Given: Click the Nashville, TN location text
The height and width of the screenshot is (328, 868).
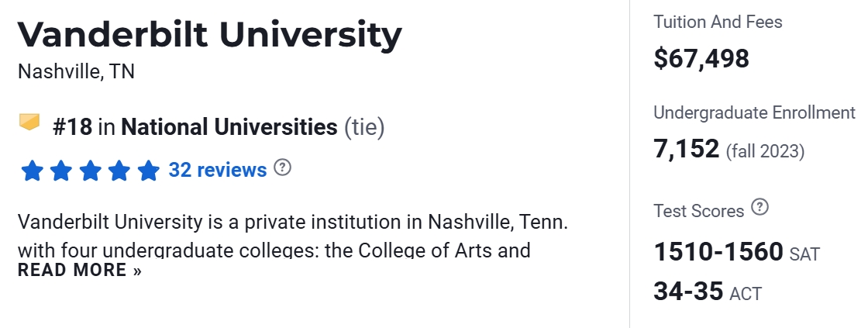Looking at the screenshot, I should click(76, 72).
